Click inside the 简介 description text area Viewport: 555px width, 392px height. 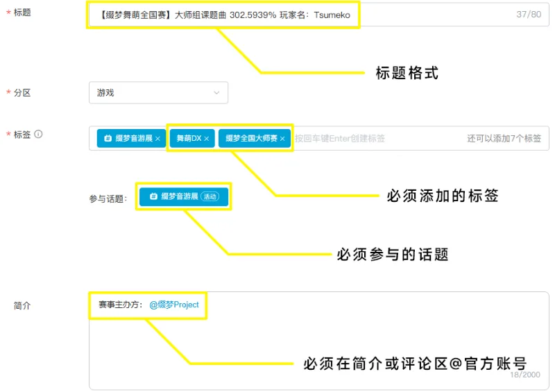(x=318, y=341)
